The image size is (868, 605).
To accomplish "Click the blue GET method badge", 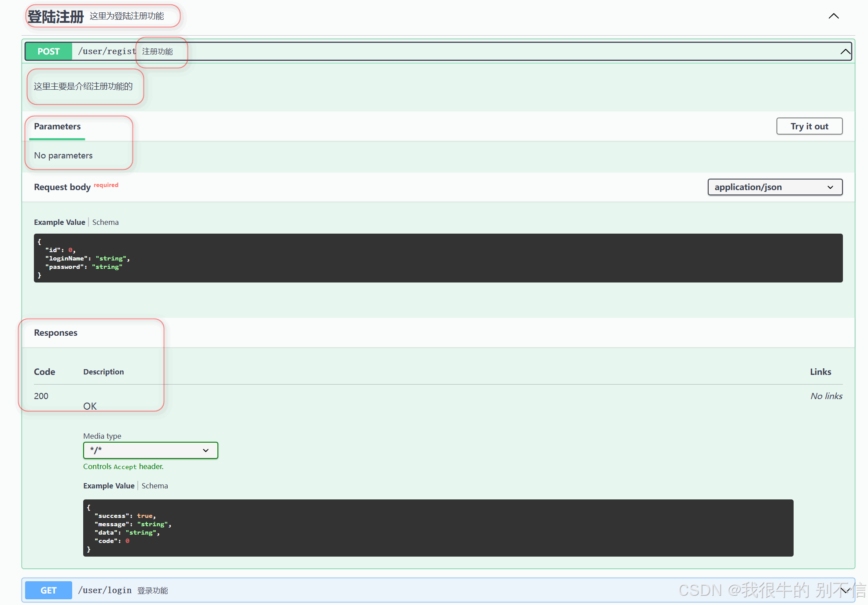I will click(x=48, y=590).
